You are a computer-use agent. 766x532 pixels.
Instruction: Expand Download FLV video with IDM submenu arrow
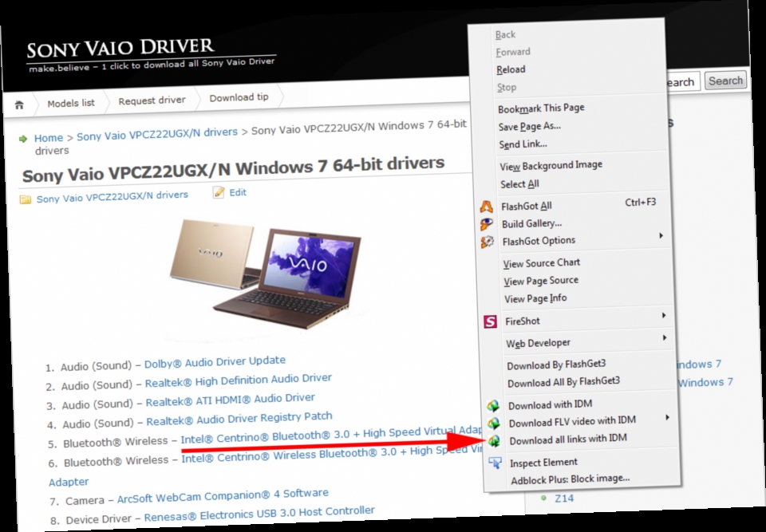tap(667, 417)
